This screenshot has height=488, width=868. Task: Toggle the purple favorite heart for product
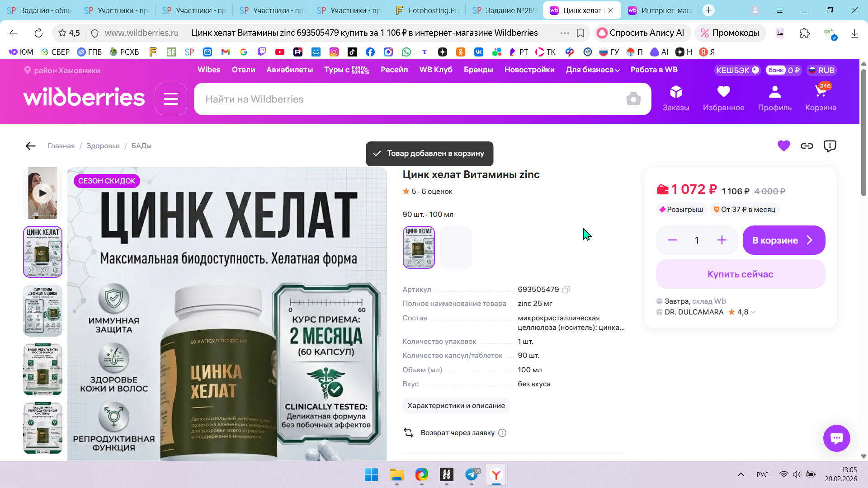(x=783, y=146)
